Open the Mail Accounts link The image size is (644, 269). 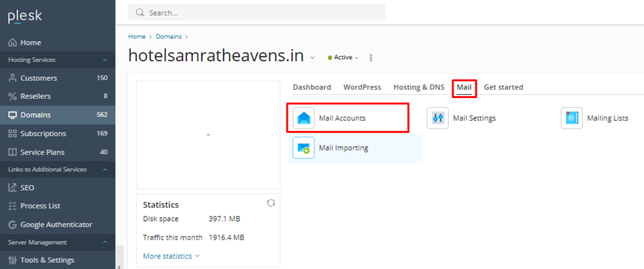[x=342, y=118]
